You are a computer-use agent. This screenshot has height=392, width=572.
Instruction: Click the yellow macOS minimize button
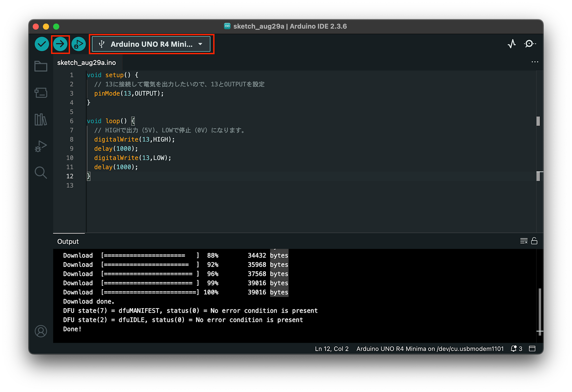click(46, 27)
